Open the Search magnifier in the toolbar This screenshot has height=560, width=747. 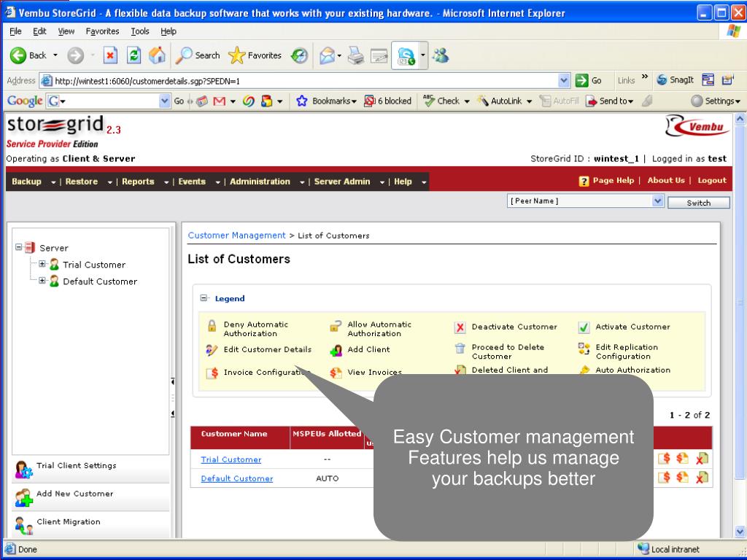click(x=184, y=55)
